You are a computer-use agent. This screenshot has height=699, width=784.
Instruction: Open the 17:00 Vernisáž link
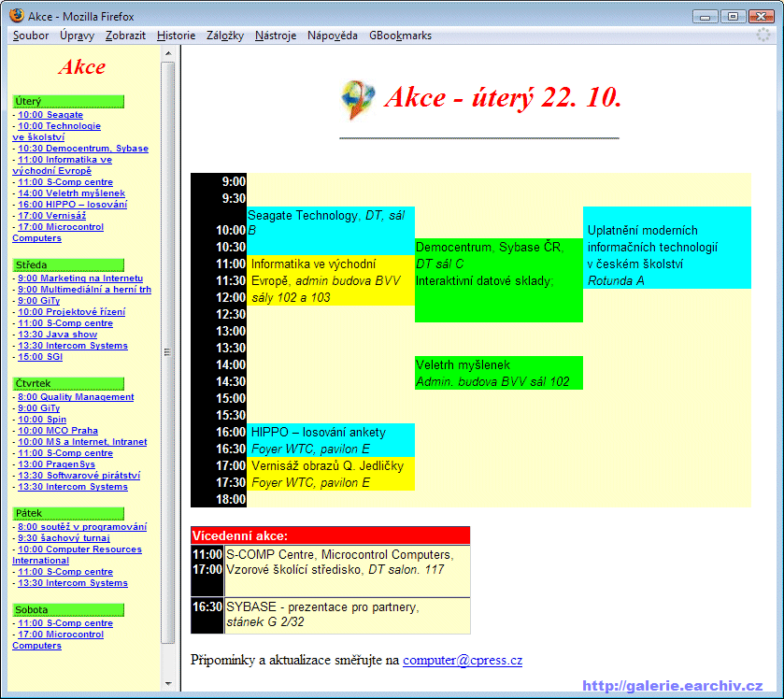pos(52,216)
